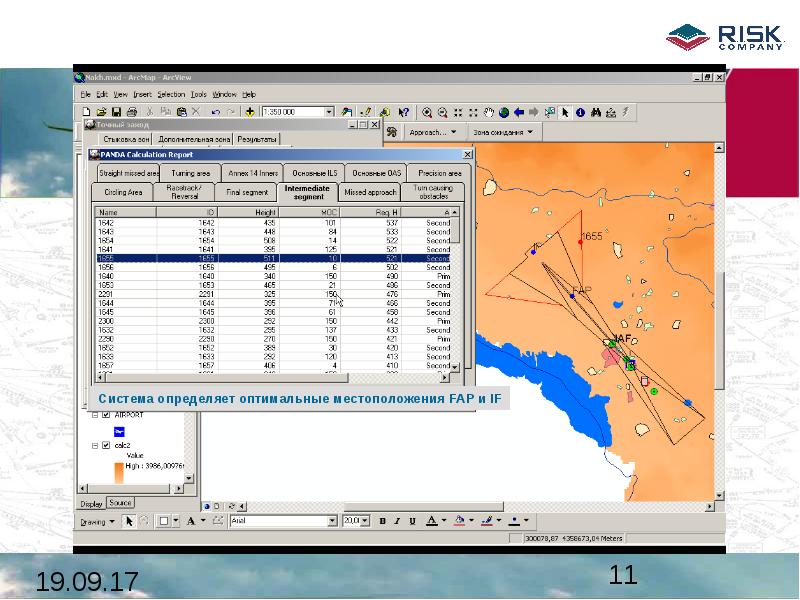
Task: Click the Add Data plus icon
Action: click(x=249, y=112)
